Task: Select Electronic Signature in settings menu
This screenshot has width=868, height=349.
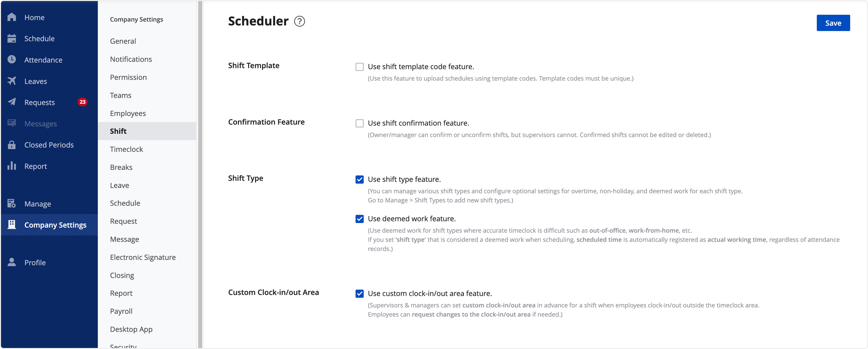Action: click(x=143, y=257)
